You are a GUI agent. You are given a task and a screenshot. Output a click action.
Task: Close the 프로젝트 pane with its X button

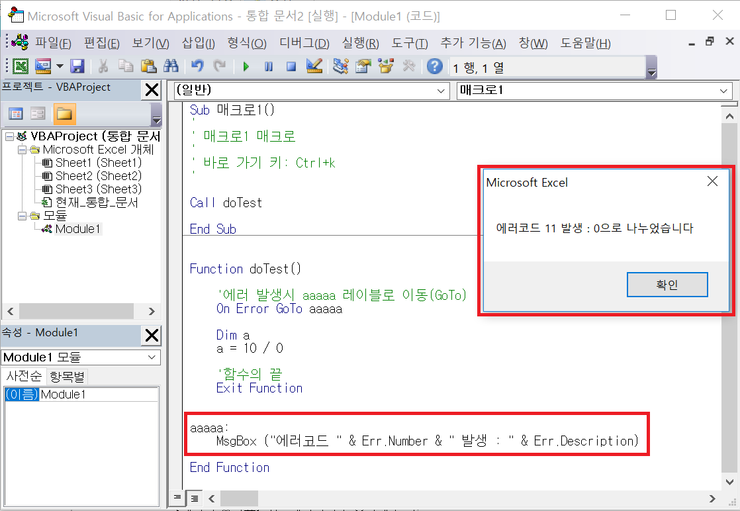point(151,90)
